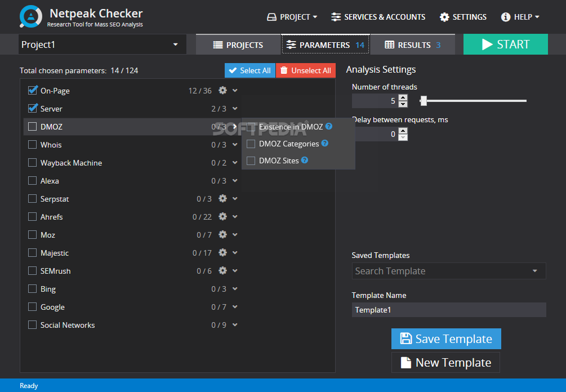The height and width of the screenshot is (392, 566).
Task: Switch to the PARAMETERS tab
Action: click(325, 44)
